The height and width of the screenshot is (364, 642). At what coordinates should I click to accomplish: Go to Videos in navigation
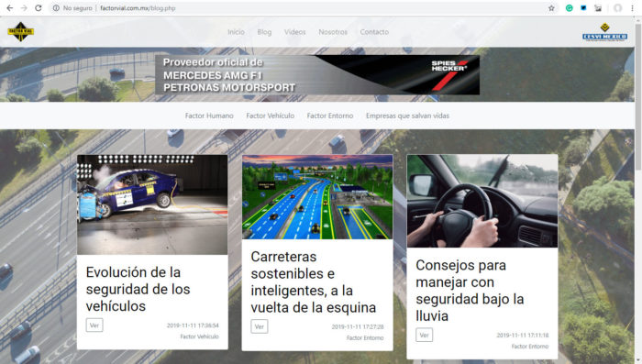pyautogui.click(x=294, y=32)
